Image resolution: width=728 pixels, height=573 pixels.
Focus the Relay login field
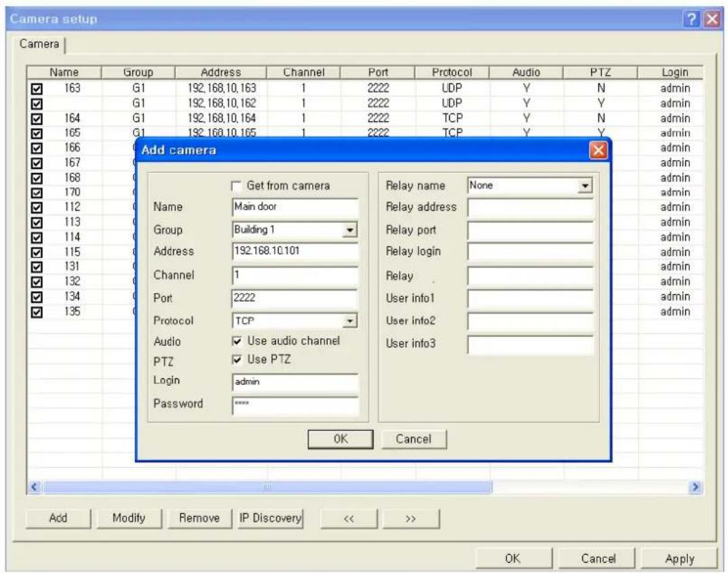click(x=530, y=252)
